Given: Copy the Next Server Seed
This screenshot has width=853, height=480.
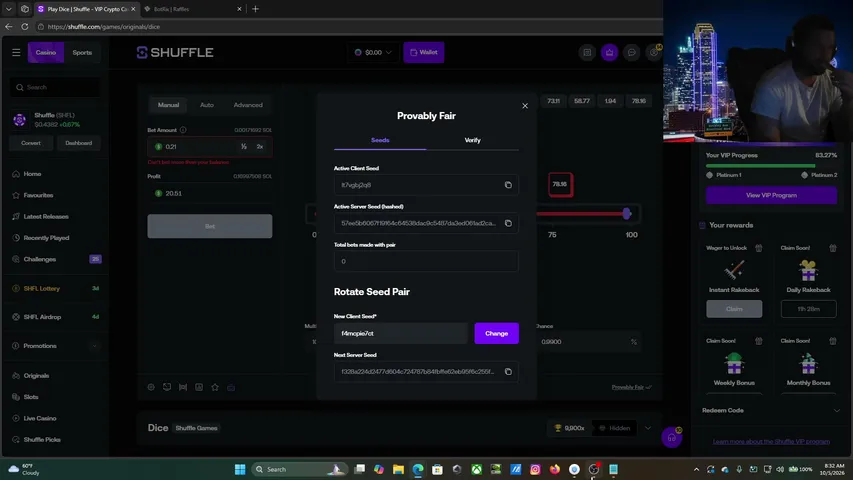Looking at the screenshot, I should pyautogui.click(x=508, y=372).
